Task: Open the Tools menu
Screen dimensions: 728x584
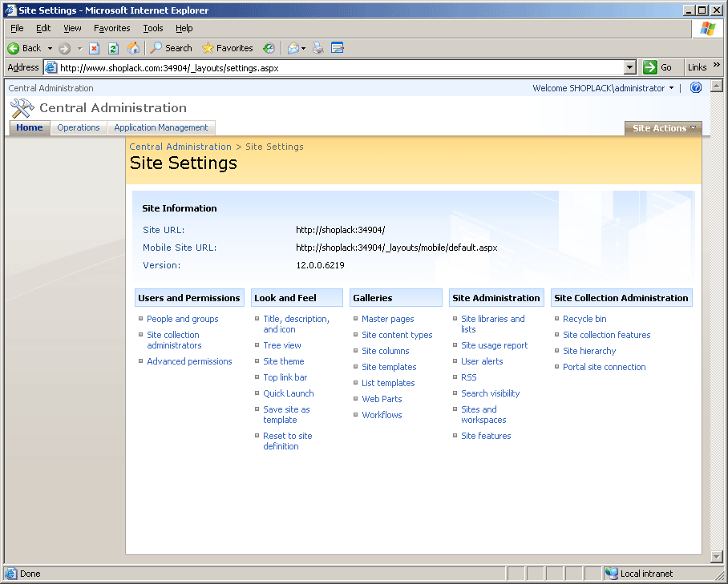Action: coord(153,28)
